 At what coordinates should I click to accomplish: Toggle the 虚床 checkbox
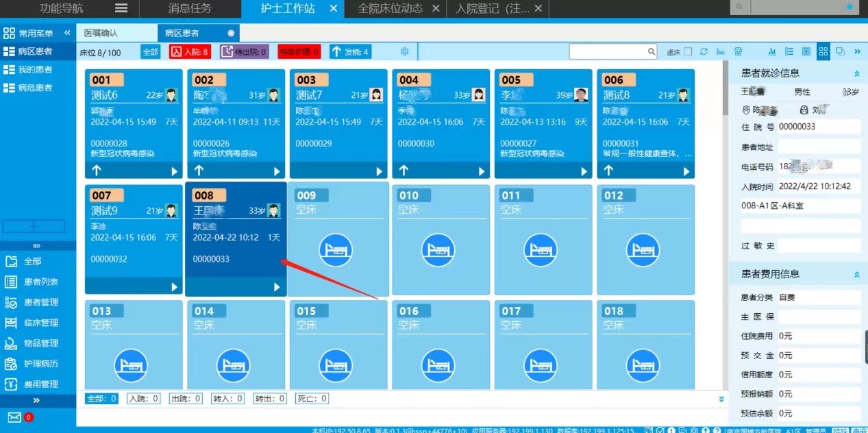pyautogui.click(x=688, y=51)
